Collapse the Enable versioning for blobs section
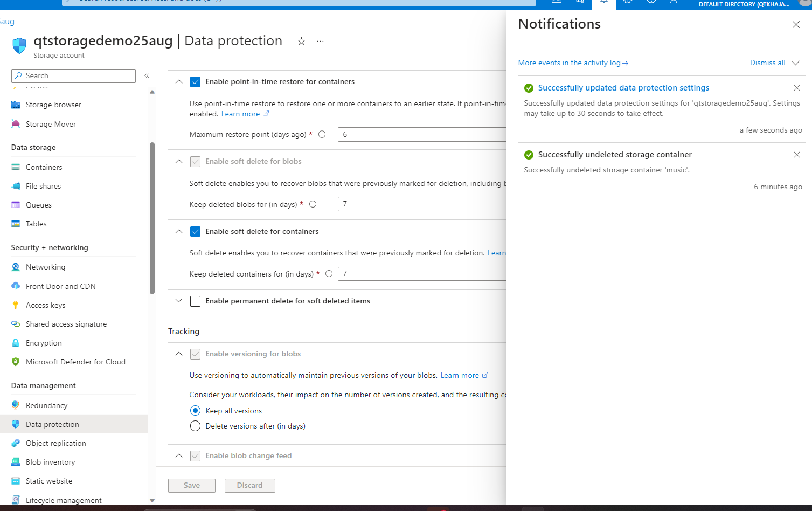This screenshot has height=511, width=812. pos(178,354)
